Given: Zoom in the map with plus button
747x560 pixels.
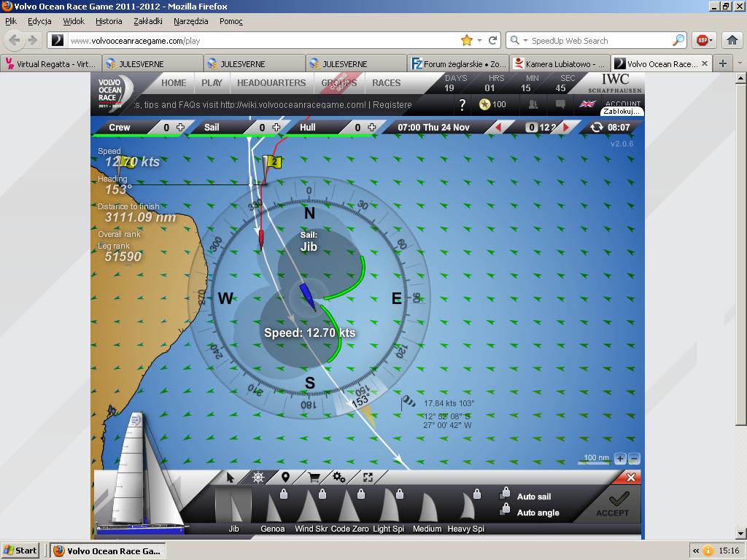Looking at the screenshot, I should (620, 459).
